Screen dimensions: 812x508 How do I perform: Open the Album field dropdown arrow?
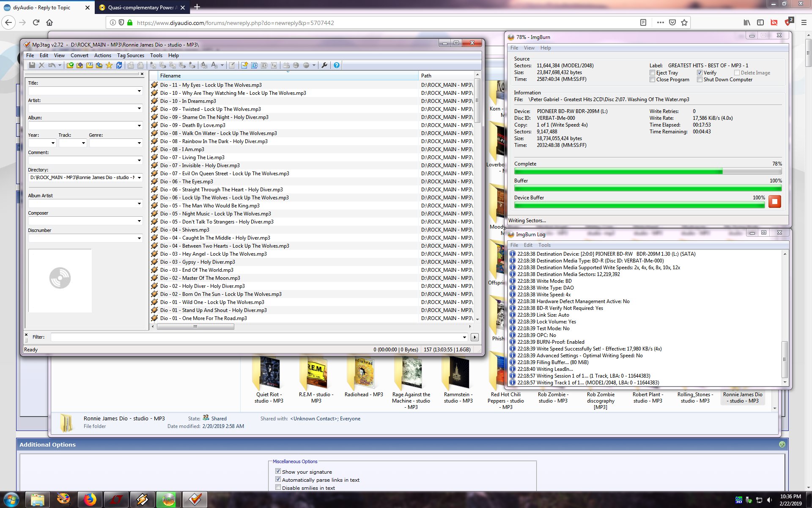tap(139, 126)
